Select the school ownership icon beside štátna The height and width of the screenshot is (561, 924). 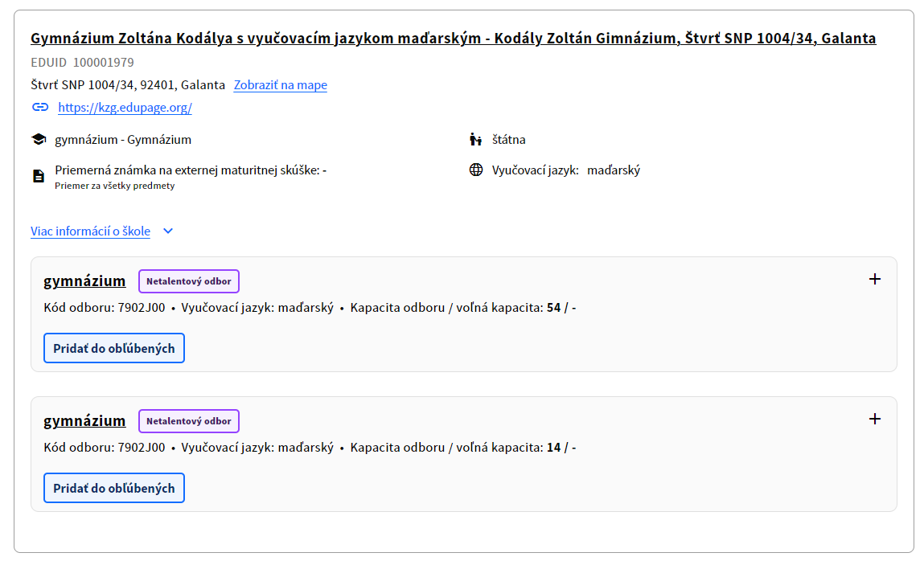(x=474, y=138)
